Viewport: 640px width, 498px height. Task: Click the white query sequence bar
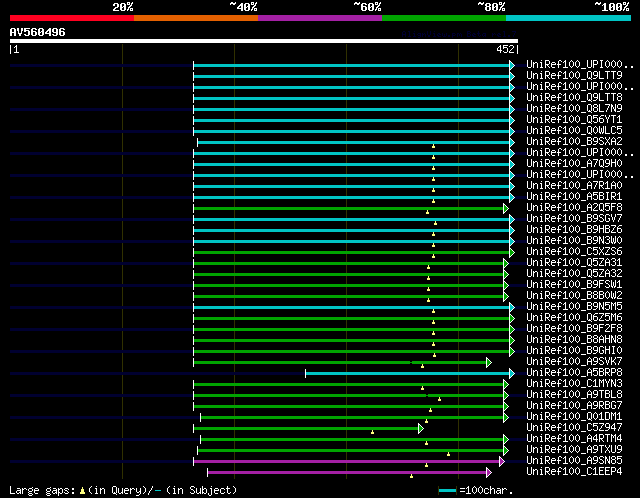coord(264,41)
